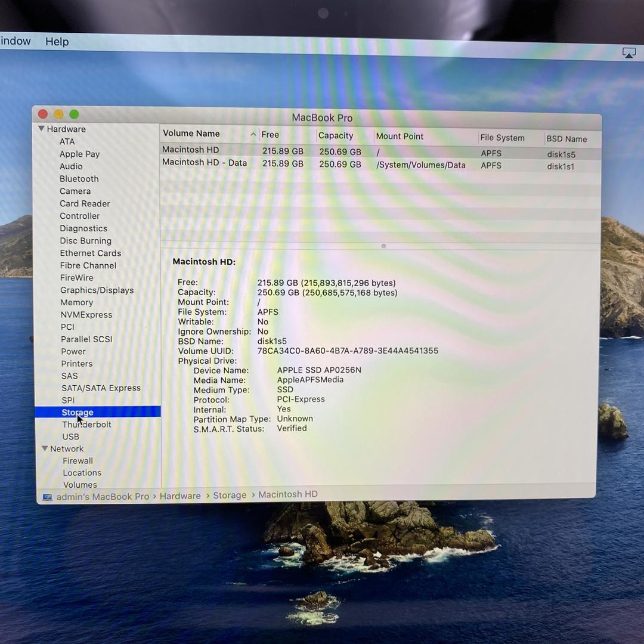Select USB in the sidebar
Image resolution: width=644 pixels, height=644 pixels.
[x=70, y=436]
